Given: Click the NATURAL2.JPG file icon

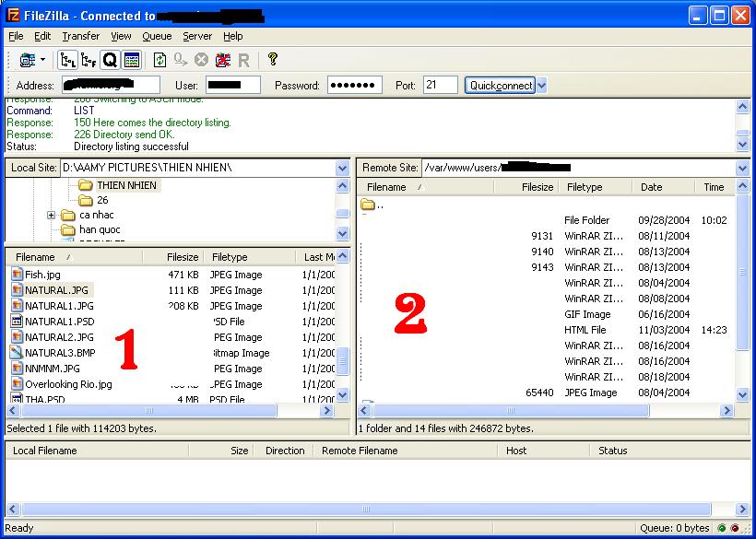Looking at the screenshot, I should pyautogui.click(x=17, y=337).
